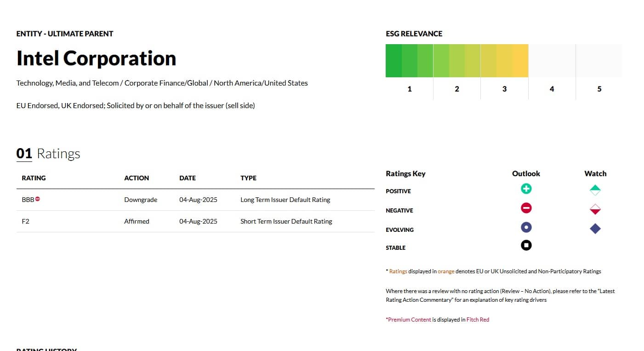
Task: Click the red Negative Watch diamond icon
Action: (595, 209)
